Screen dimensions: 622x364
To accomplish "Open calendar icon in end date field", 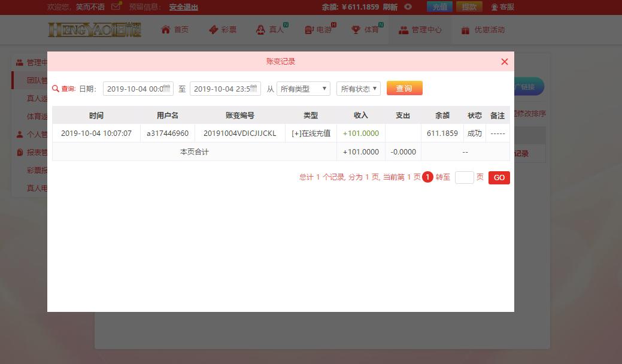I will (x=253, y=89).
